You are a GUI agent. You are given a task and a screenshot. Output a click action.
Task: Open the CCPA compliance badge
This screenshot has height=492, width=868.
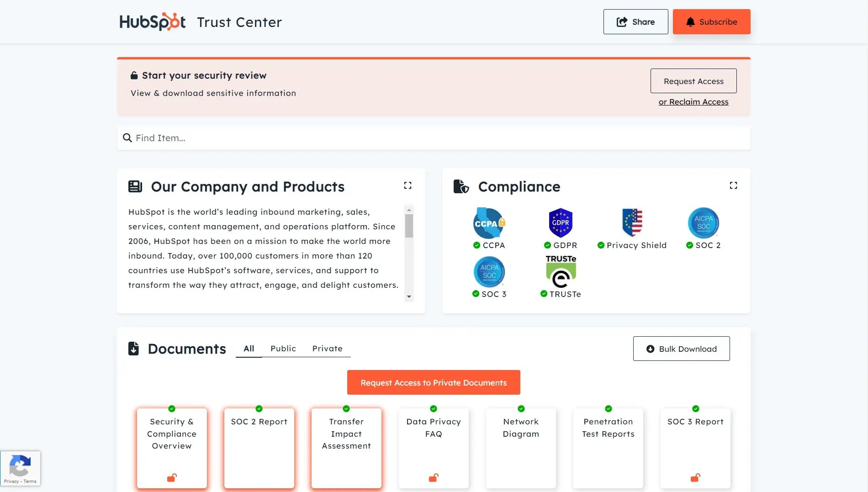tap(489, 223)
